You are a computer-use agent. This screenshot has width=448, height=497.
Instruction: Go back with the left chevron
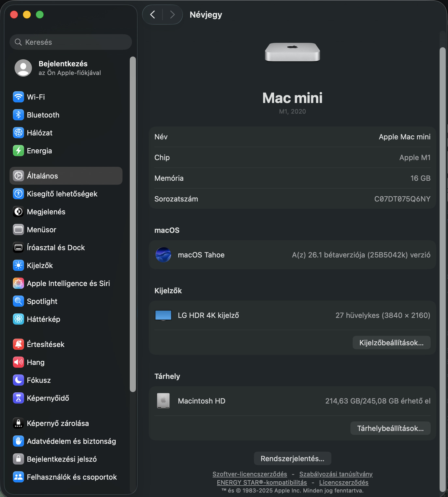point(152,15)
